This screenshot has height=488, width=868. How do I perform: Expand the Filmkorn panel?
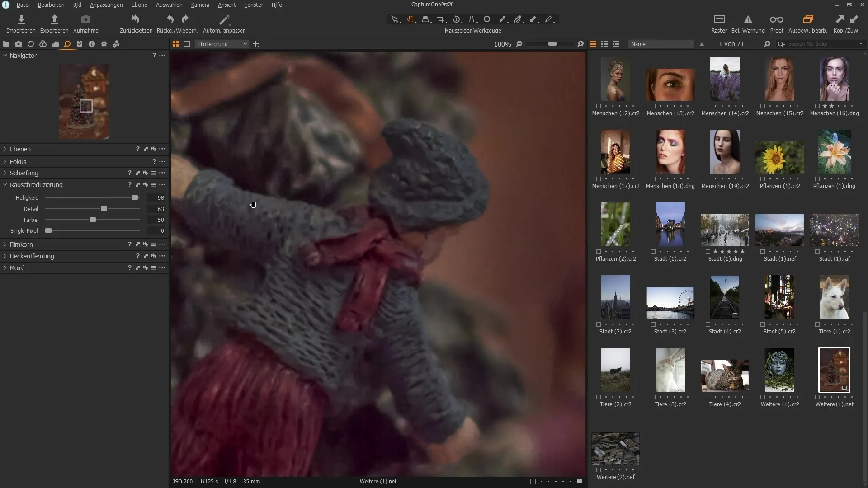coord(5,244)
